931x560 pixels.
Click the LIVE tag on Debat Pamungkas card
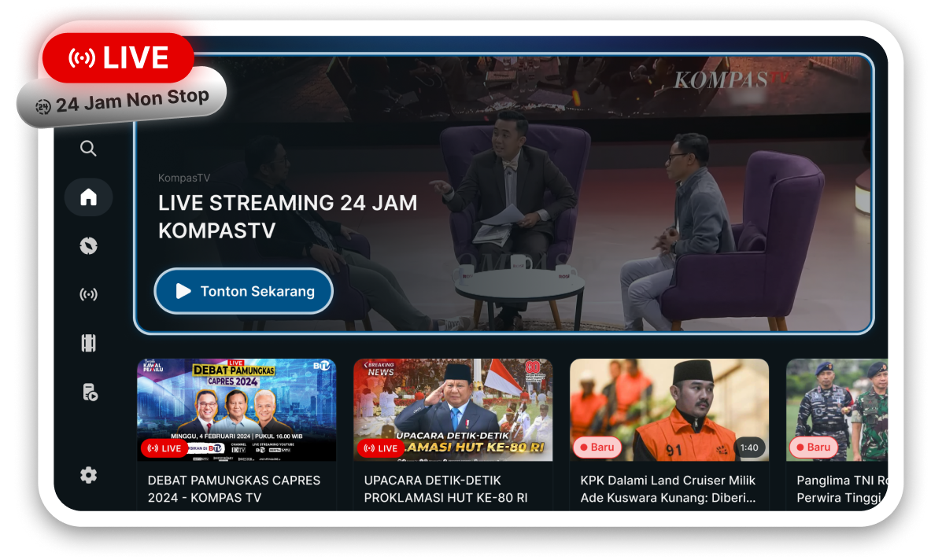point(164,448)
